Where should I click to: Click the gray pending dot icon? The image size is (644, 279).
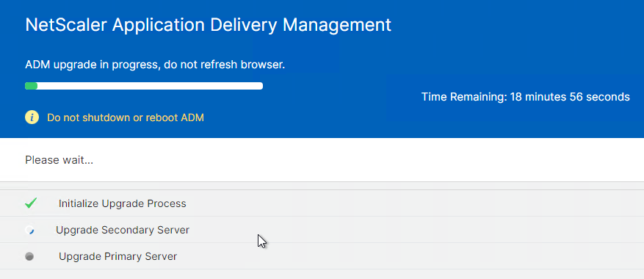pyautogui.click(x=29, y=256)
